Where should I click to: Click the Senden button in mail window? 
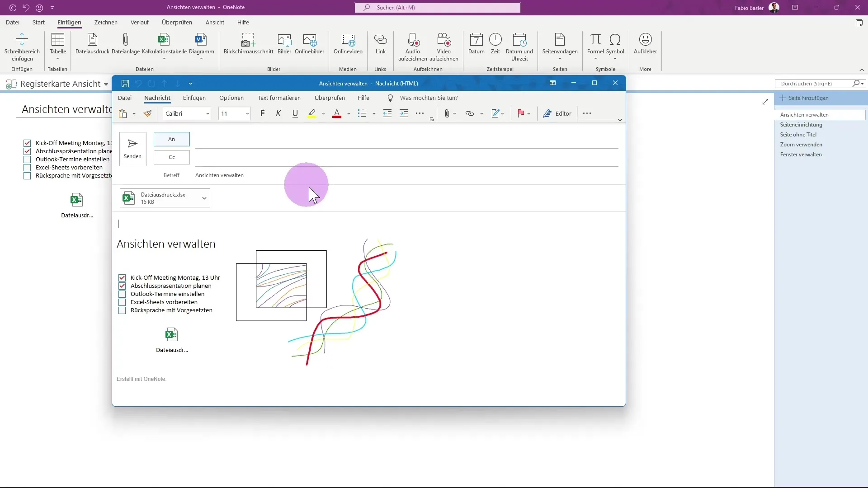pyautogui.click(x=133, y=149)
